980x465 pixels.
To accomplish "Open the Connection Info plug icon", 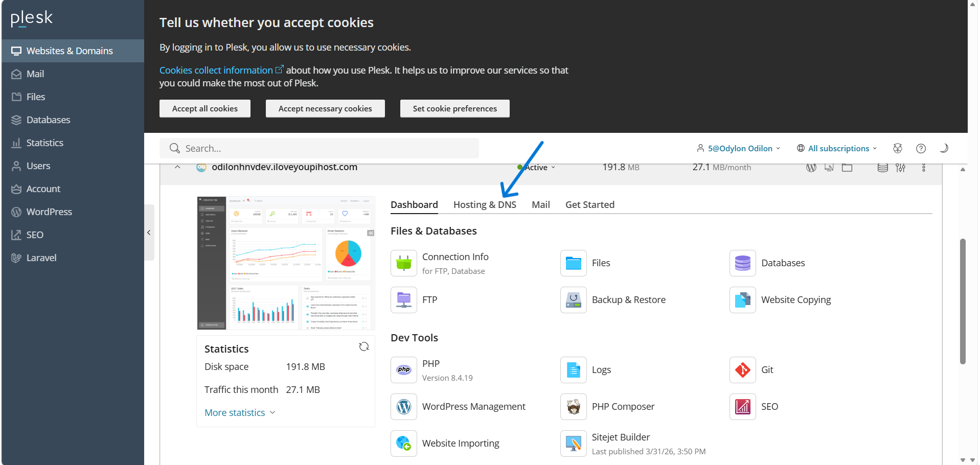I will (x=404, y=263).
